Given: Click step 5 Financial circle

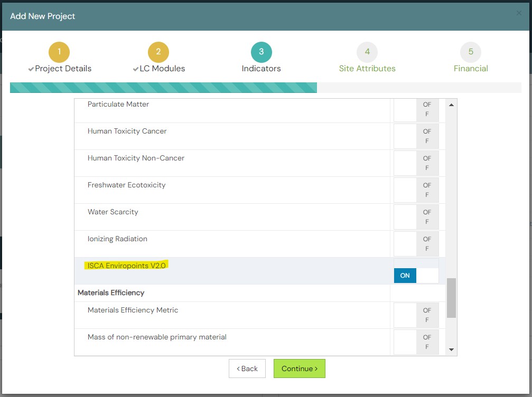Looking at the screenshot, I should 471,52.
